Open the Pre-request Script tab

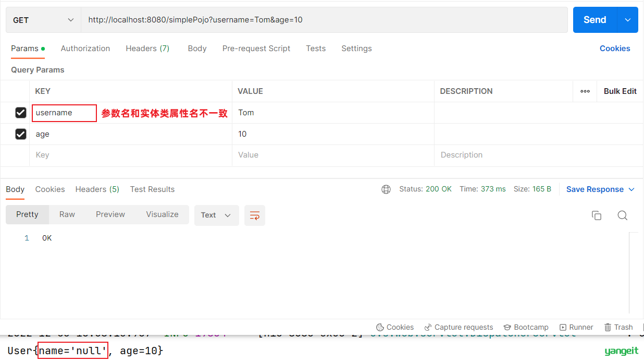click(x=256, y=49)
